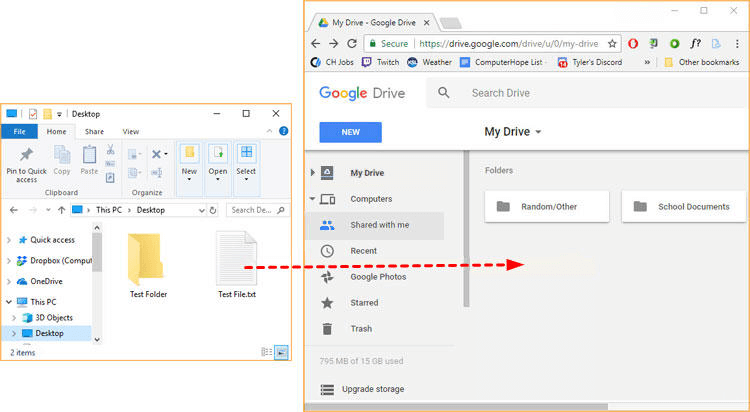
Task: Collapse the Computers section in Drive
Action: pos(313,199)
